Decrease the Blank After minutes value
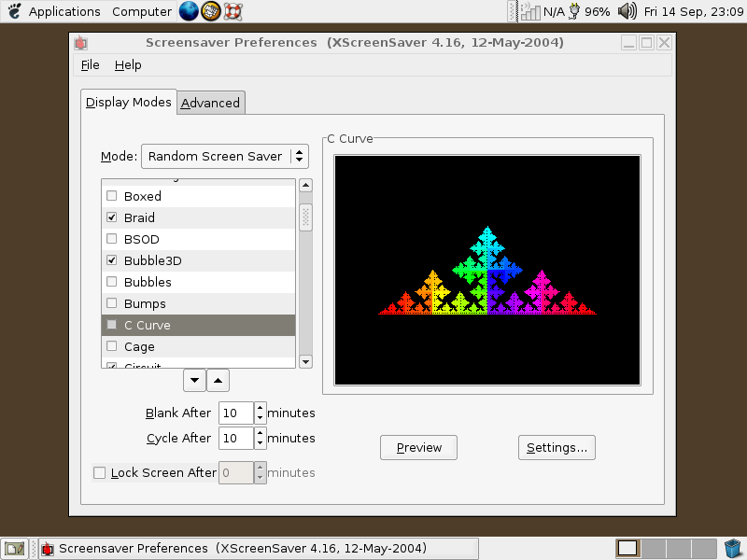This screenshot has width=747, height=560. (260, 418)
